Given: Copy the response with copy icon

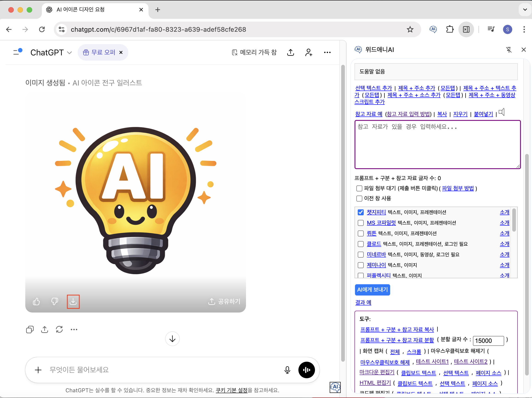Looking at the screenshot, I should (x=30, y=329).
